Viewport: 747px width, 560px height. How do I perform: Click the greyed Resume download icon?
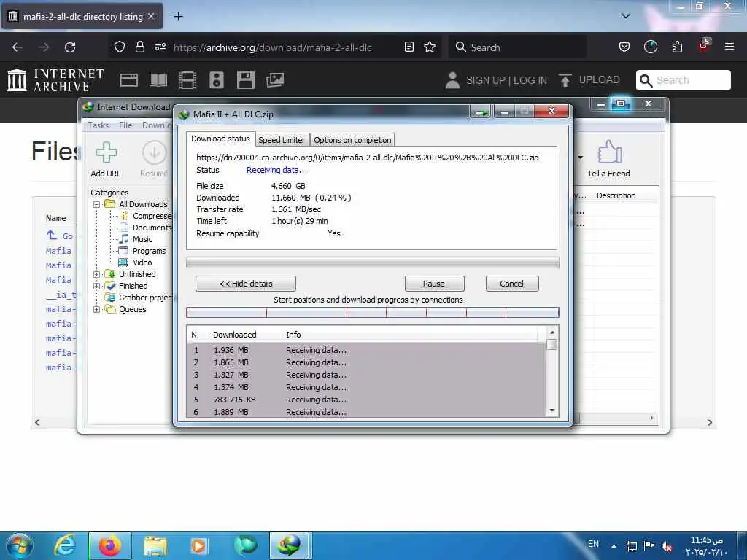[x=155, y=152]
